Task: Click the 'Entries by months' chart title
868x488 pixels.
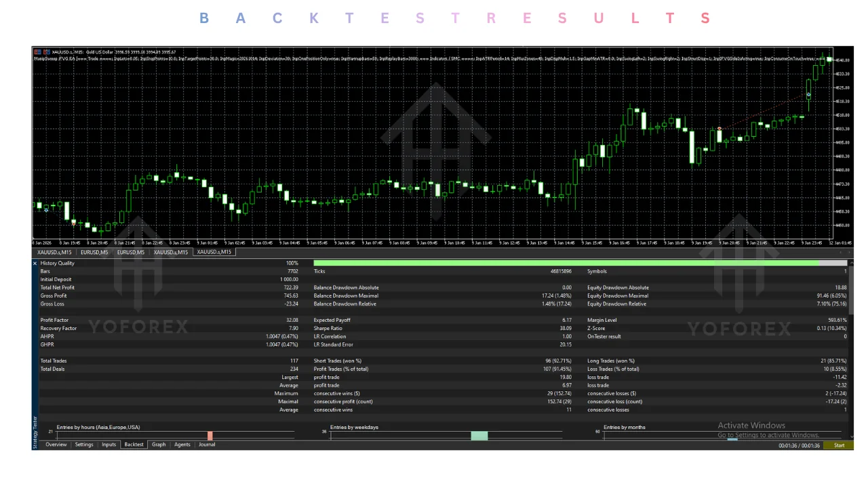Action: pyautogui.click(x=625, y=428)
